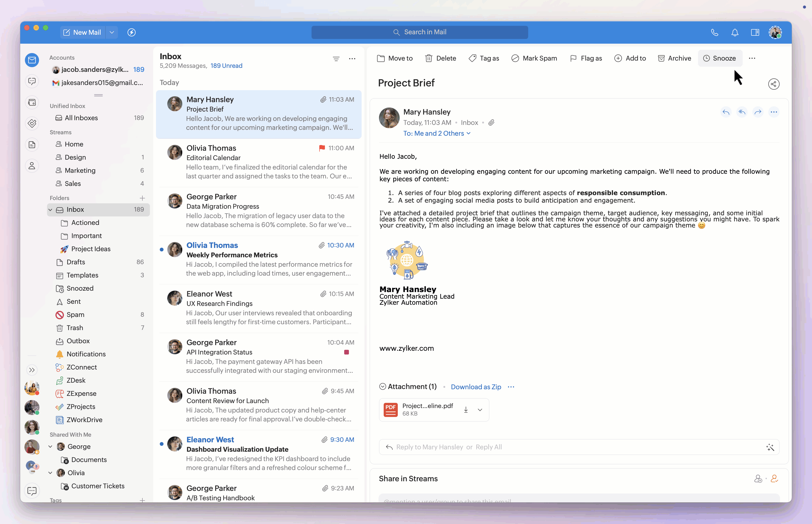812x524 pixels.
Task: Click the forward arrow icon in email header
Action: coord(758,112)
